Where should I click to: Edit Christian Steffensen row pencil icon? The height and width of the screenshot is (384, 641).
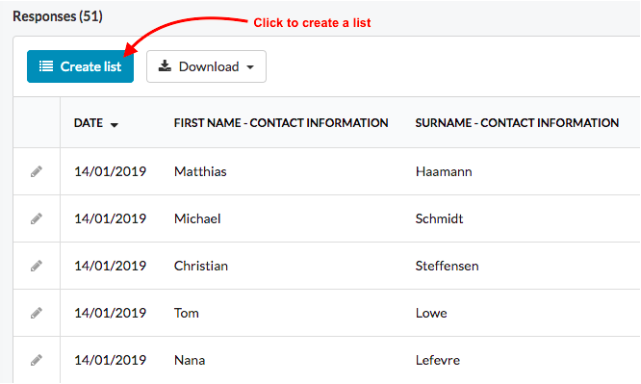click(x=36, y=266)
